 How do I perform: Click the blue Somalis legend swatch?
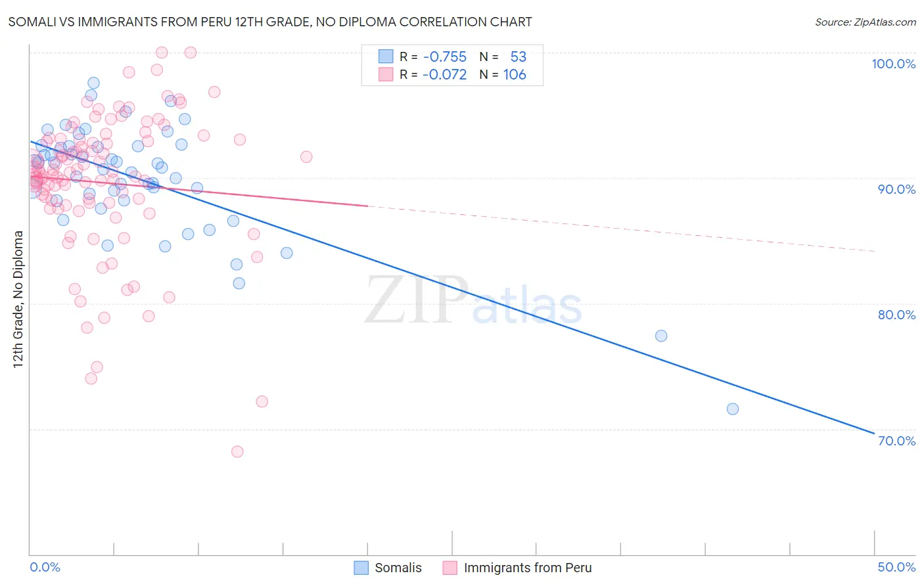[x=361, y=568]
